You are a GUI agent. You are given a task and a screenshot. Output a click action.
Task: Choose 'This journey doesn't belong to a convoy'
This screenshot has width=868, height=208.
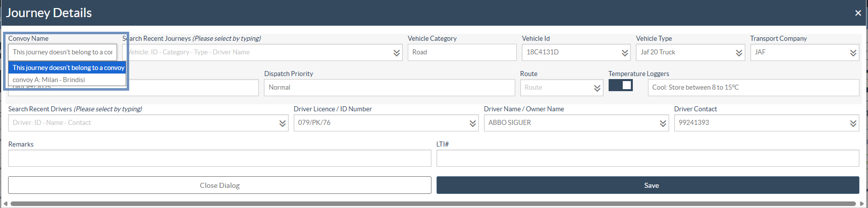point(68,67)
